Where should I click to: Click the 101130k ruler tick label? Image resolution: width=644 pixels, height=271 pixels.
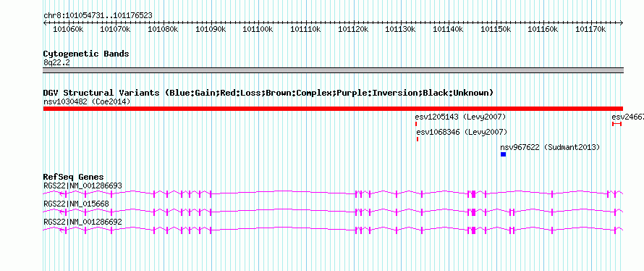[400, 29]
